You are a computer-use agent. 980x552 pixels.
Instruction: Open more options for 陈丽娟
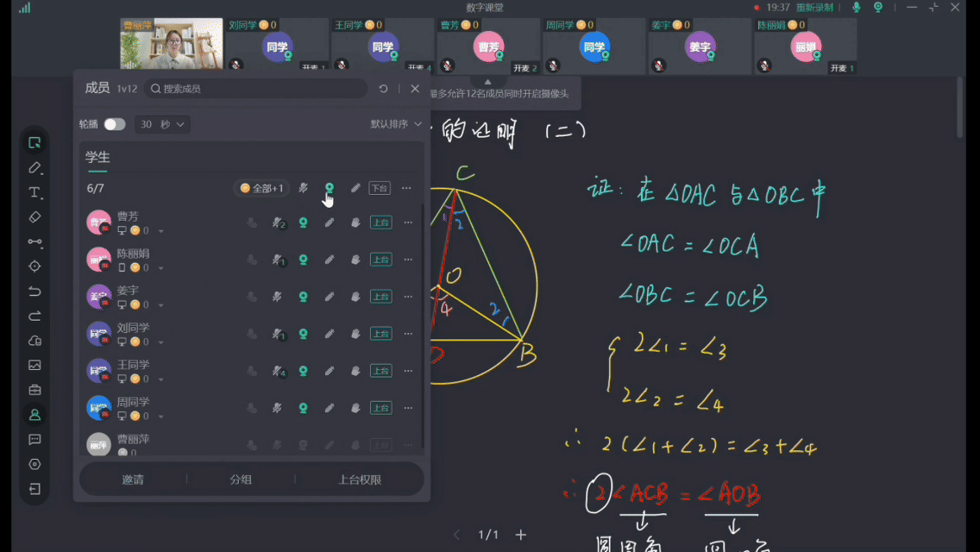pyautogui.click(x=408, y=260)
